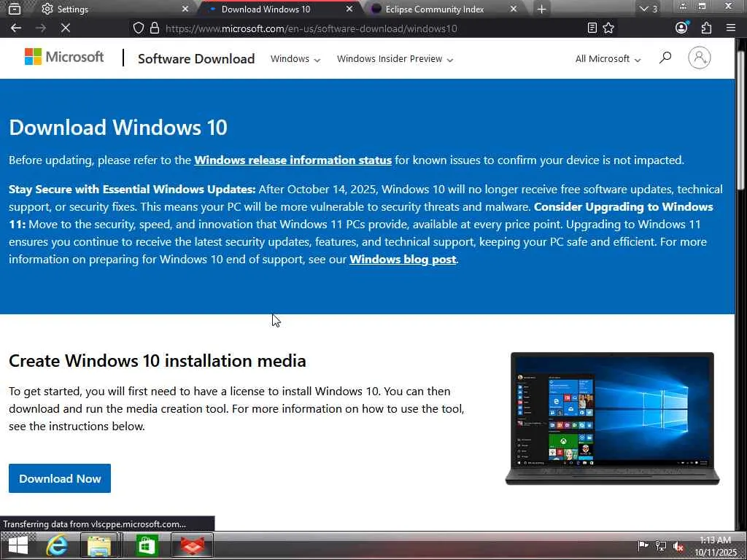This screenshot has width=747, height=560.
Task: Open tracking protection shield icon
Action: pyautogui.click(x=138, y=28)
